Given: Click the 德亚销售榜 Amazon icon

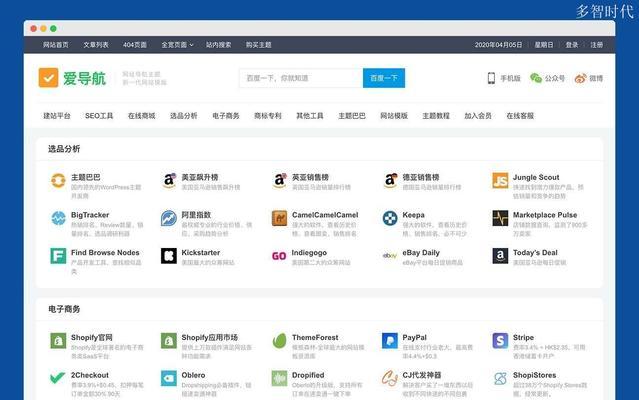Looking at the screenshot, I should [x=390, y=180].
